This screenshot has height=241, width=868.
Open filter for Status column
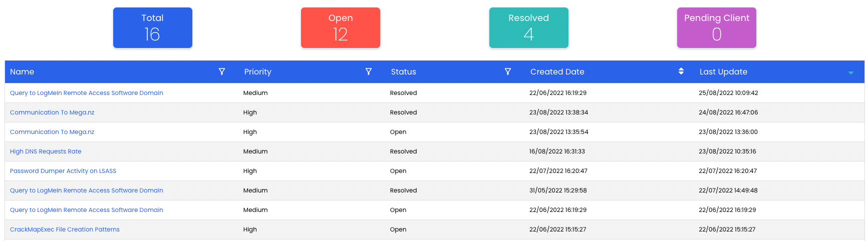pyautogui.click(x=508, y=71)
